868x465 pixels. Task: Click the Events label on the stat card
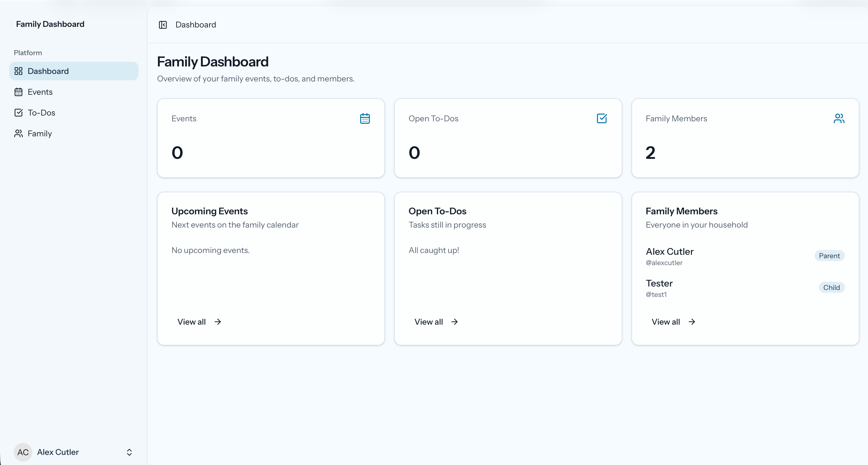[x=184, y=119]
